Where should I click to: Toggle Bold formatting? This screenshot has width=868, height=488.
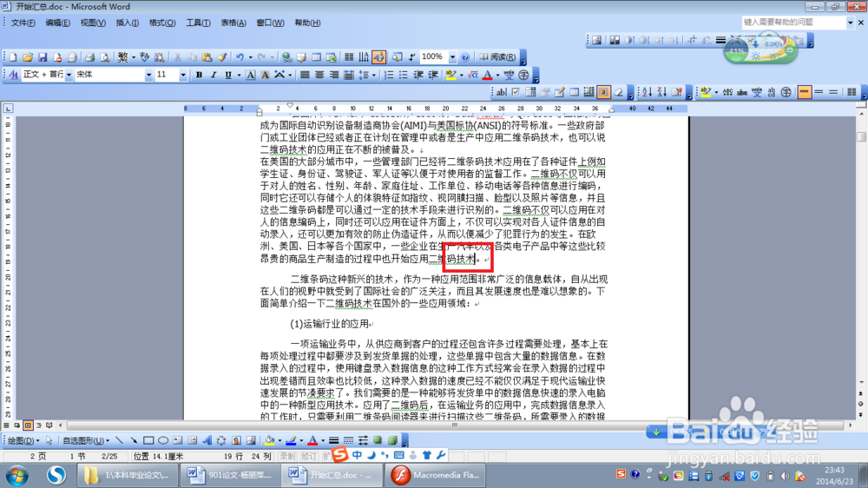pyautogui.click(x=199, y=75)
